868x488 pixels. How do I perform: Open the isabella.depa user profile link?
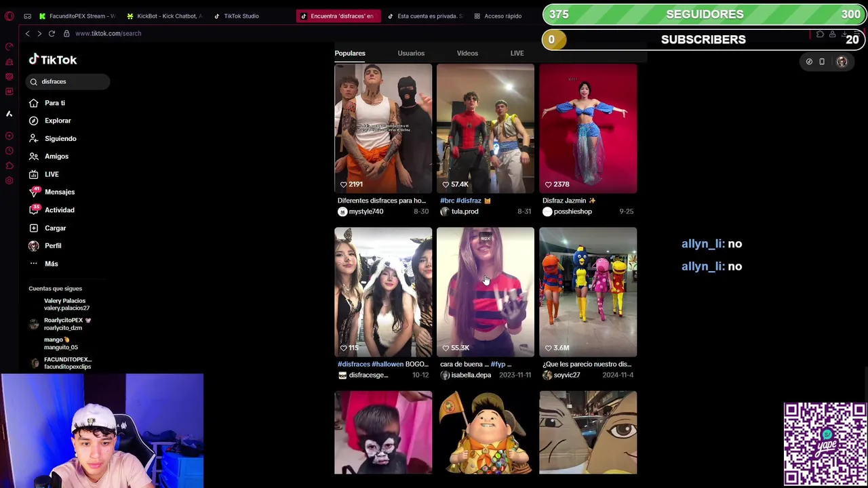point(471,375)
